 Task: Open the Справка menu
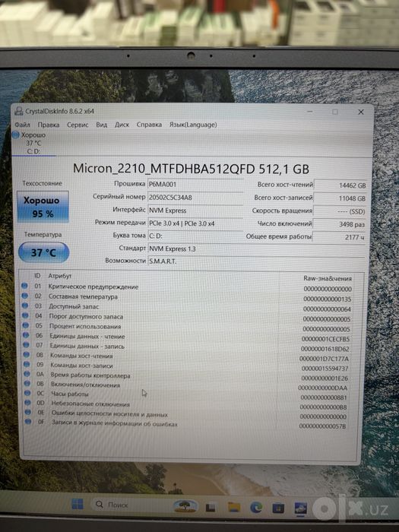149,125
